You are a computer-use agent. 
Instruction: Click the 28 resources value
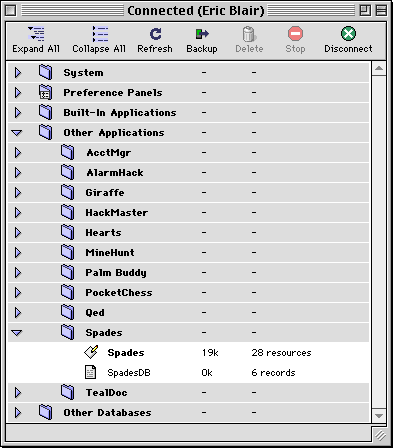pyautogui.click(x=281, y=353)
